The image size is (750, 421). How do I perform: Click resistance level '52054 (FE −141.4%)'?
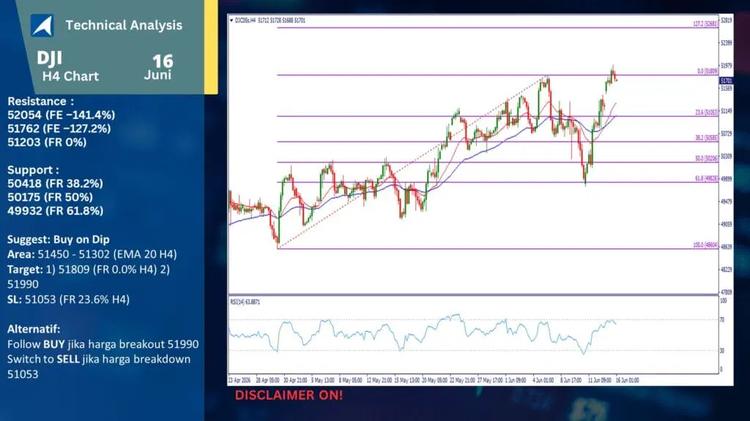click(61, 115)
